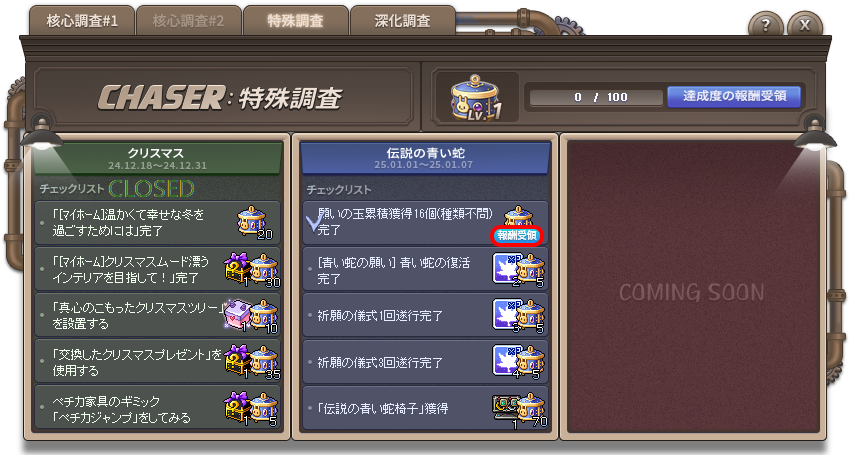The height and width of the screenshot is (455, 850).
Task: Click blue card icon in 祈願の儀式3回 row
Action: pyautogui.click(x=506, y=362)
